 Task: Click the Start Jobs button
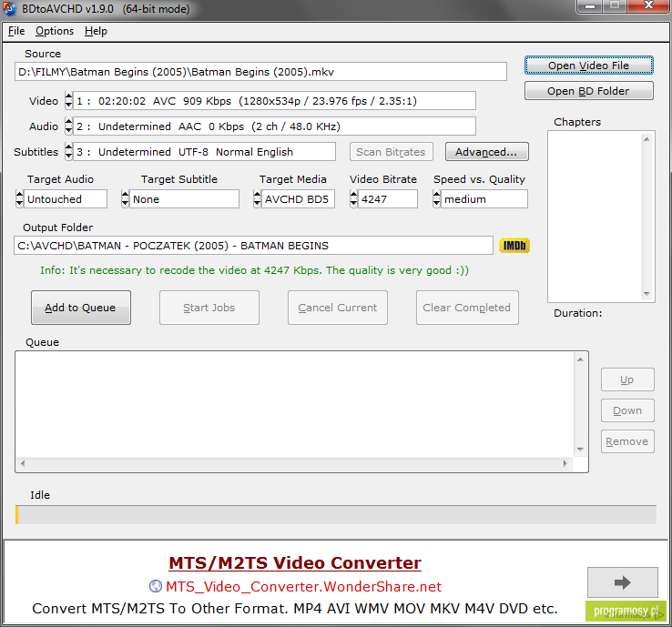tap(209, 308)
